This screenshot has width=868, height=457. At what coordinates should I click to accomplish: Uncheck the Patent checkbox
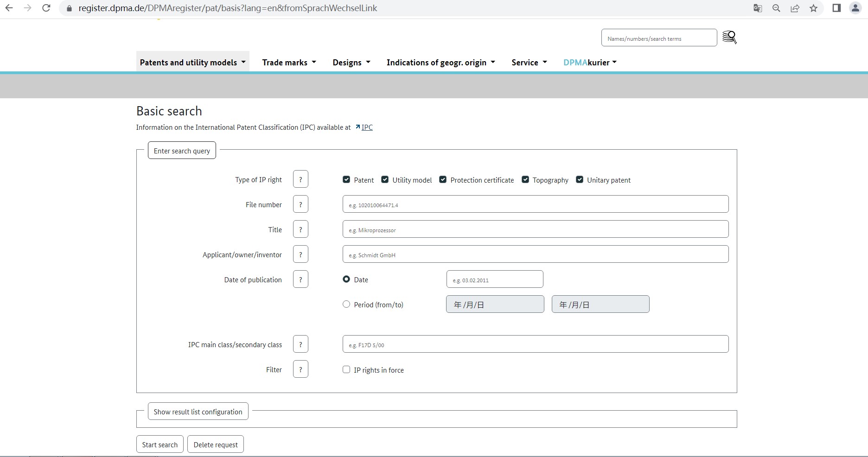point(346,179)
